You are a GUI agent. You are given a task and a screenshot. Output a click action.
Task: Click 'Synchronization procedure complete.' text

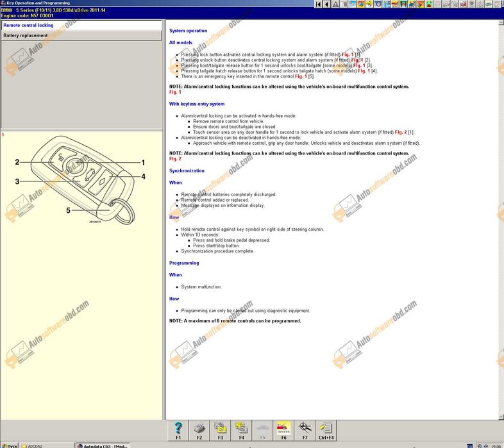tap(217, 251)
